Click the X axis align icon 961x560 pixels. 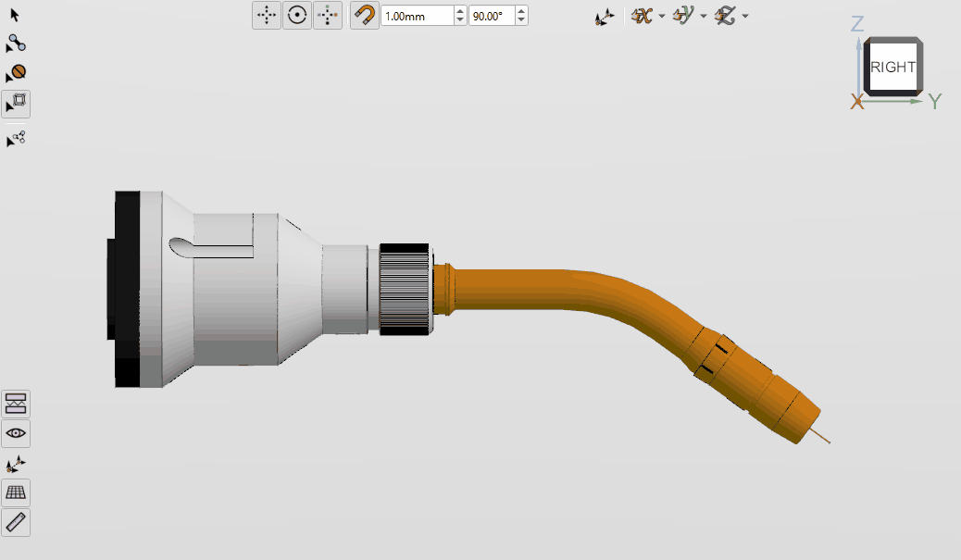642,16
